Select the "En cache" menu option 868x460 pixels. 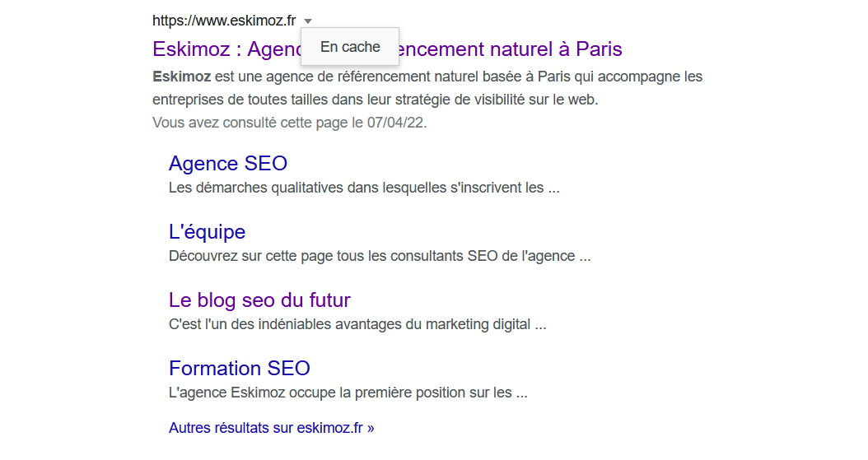[350, 47]
